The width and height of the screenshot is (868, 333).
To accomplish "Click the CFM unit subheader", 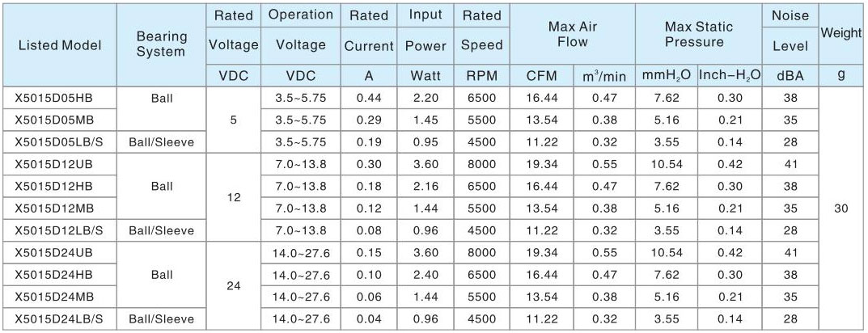I will click(x=541, y=76).
